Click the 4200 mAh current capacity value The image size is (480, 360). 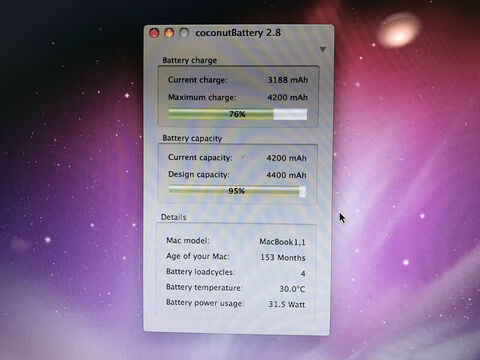click(x=286, y=158)
